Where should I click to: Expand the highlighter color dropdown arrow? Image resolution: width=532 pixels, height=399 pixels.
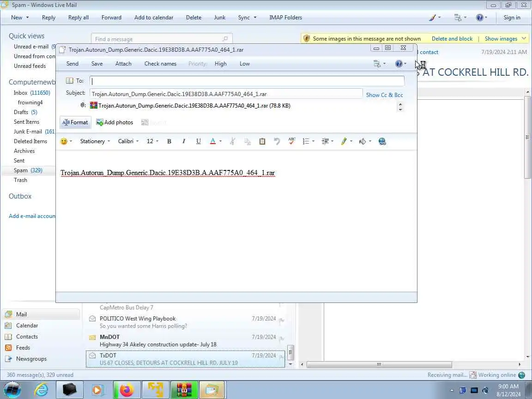[x=351, y=141]
